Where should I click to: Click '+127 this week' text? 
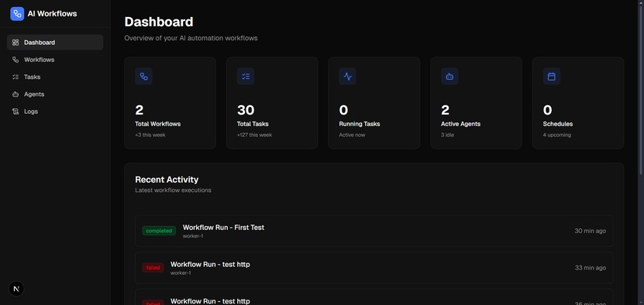[x=254, y=135]
